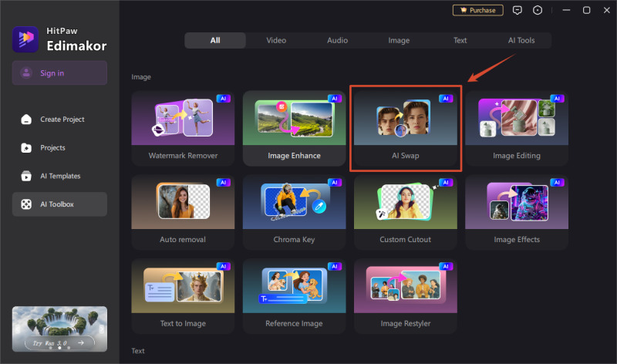Open the Text category tab
This screenshot has height=364, width=617.
pos(460,40)
